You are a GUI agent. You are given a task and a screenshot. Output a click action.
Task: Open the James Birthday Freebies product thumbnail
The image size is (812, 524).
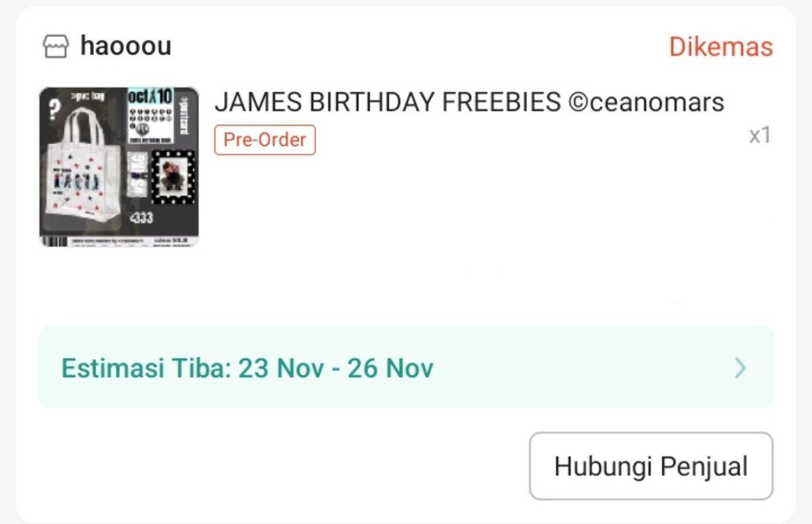[119, 167]
